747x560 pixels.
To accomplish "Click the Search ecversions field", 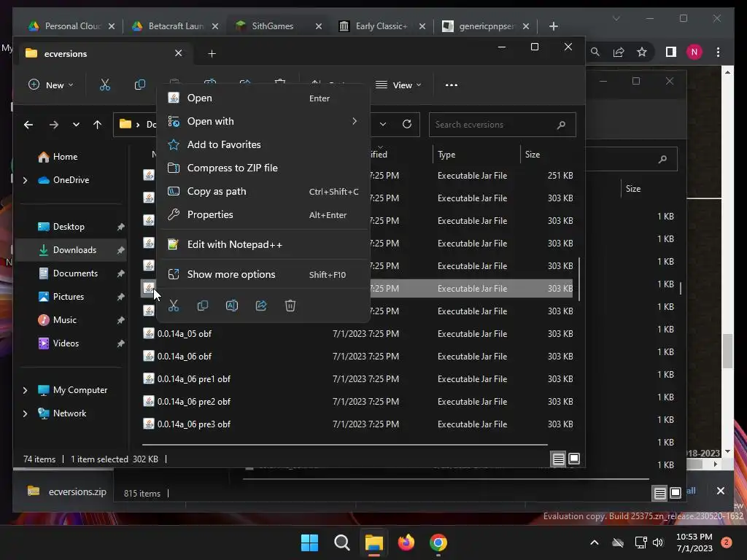I will coord(502,125).
